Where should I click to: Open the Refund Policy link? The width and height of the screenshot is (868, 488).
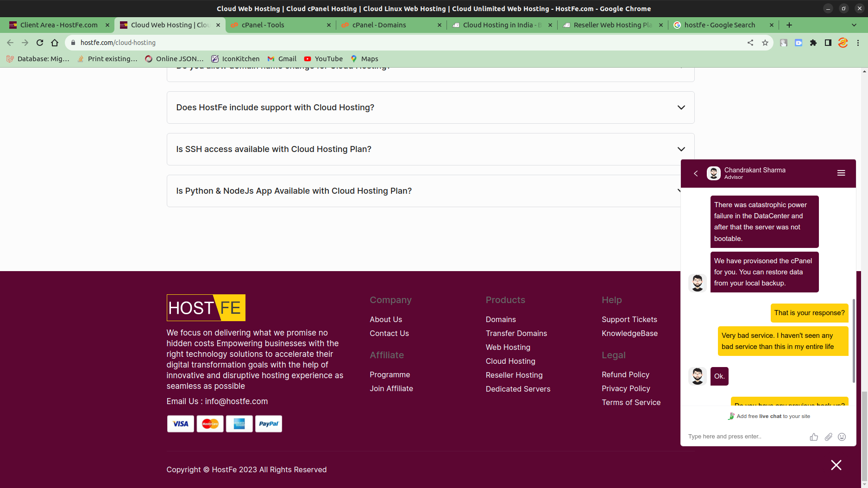pos(625,374)
